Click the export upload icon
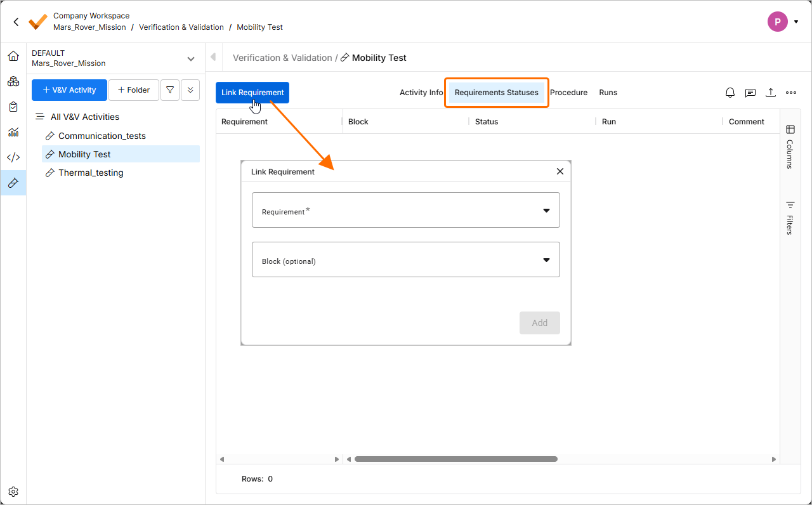812x505 pixels. pyautogui.click(x=771, y=93)
